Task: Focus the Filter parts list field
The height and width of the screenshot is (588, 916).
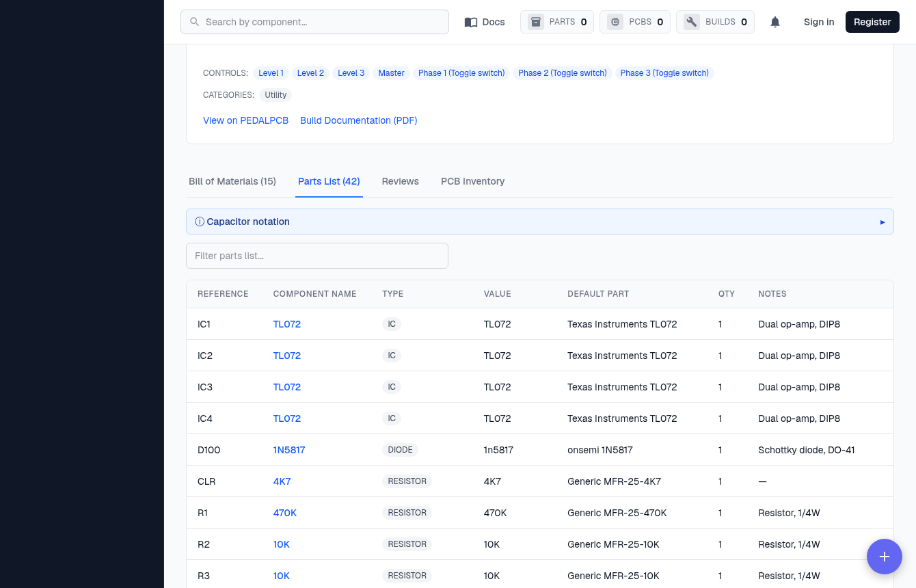Action: coord(317,256)
